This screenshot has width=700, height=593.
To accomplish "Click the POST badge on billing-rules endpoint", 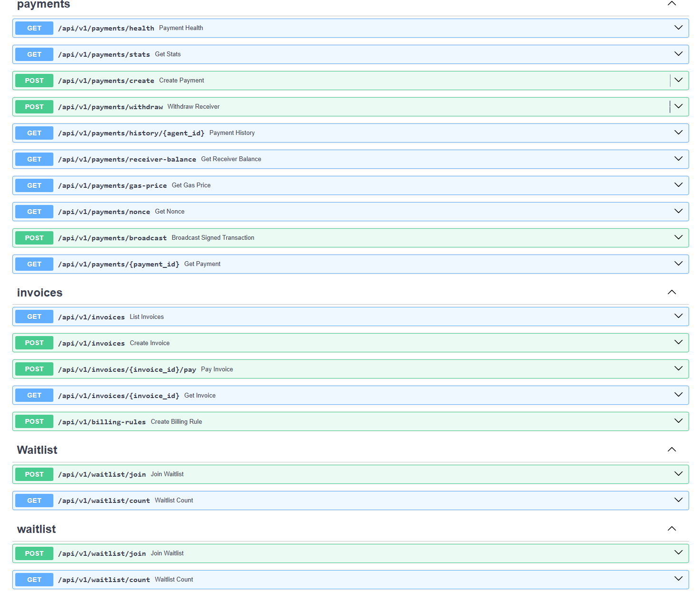I will click(33, 421).
